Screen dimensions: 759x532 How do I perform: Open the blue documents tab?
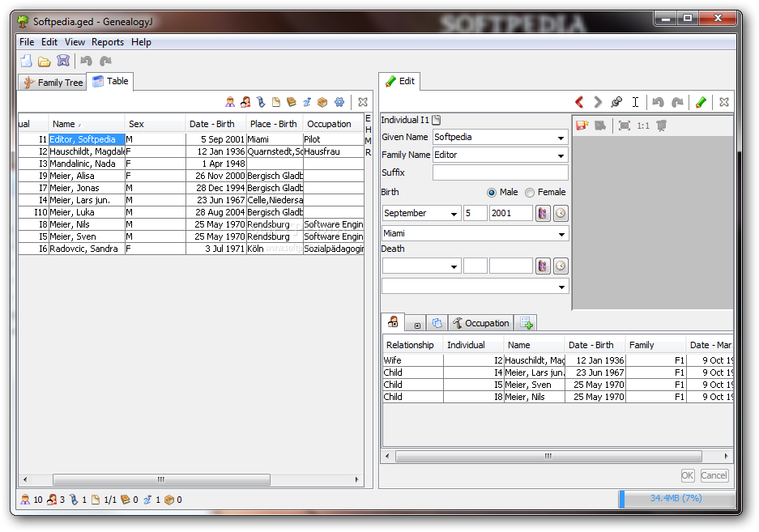pos(437,323)
